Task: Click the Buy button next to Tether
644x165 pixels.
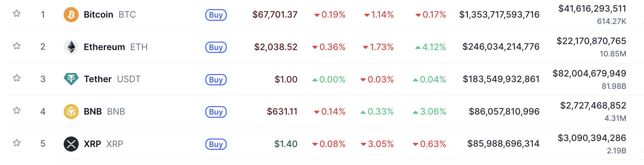Action: click(x=216, y=80)
